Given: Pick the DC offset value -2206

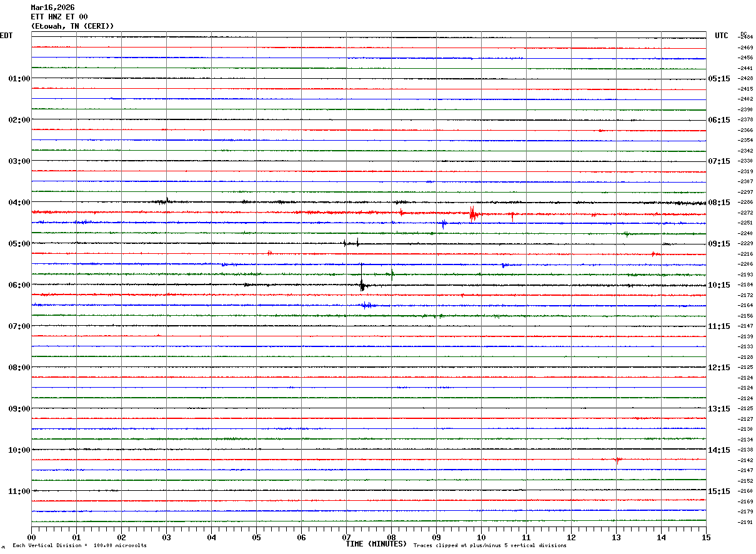Looking at the screenshot, I should tap(745, 264).
